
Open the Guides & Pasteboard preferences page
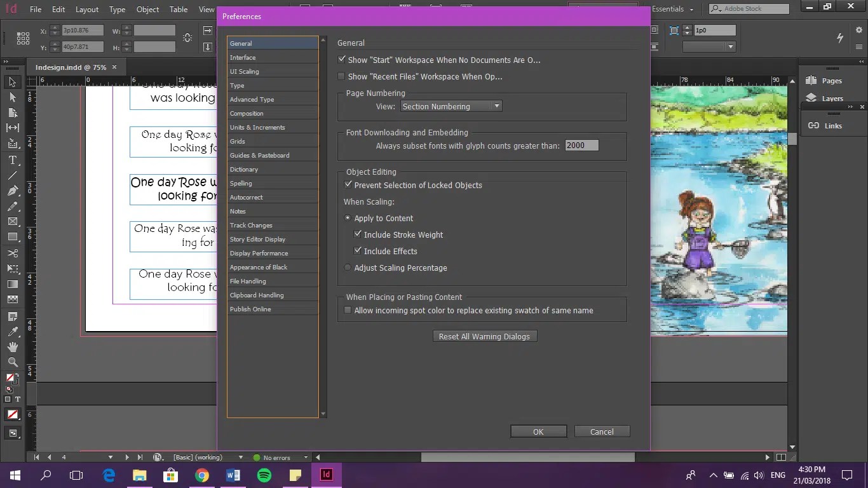tap(259, 155)
